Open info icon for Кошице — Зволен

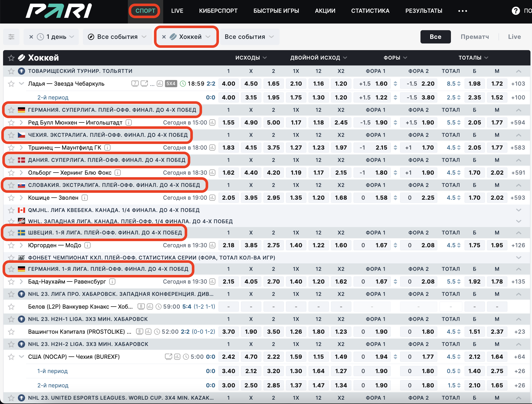point(85,198)
